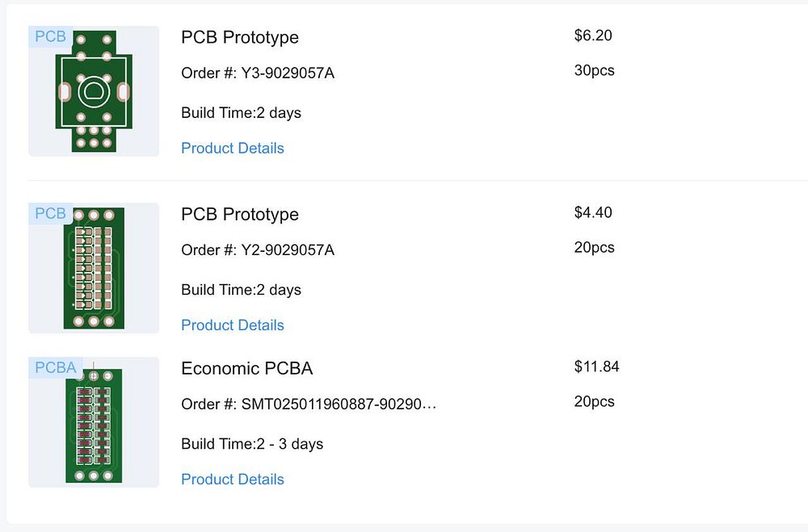Click the PCB badge on the Y3-9029057A thumbnail

tap(50, 37)
